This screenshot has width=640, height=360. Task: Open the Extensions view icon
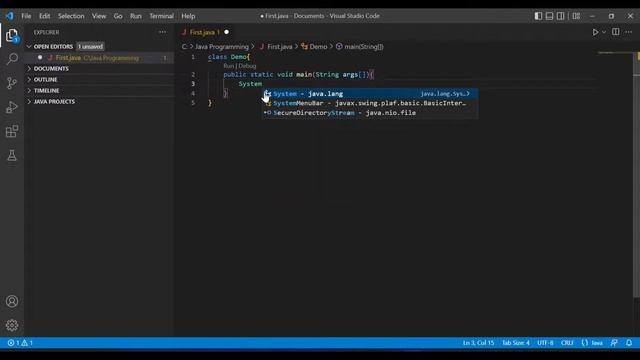click(12, 131)
